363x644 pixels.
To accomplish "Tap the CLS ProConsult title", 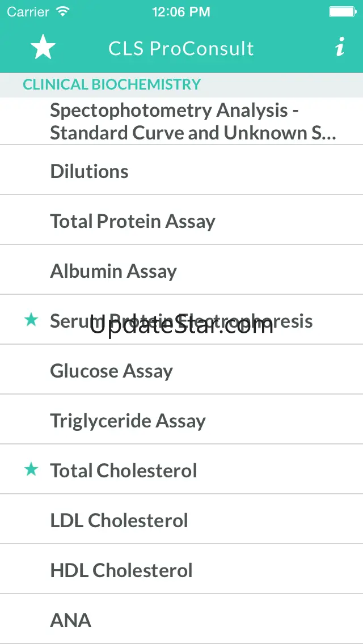I will click(181, 48).
